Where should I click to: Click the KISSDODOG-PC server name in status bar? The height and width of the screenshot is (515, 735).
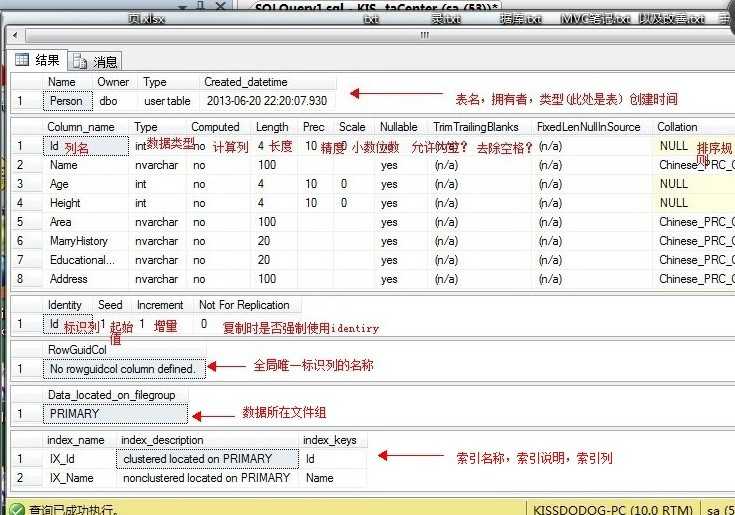tap(613, 510)
